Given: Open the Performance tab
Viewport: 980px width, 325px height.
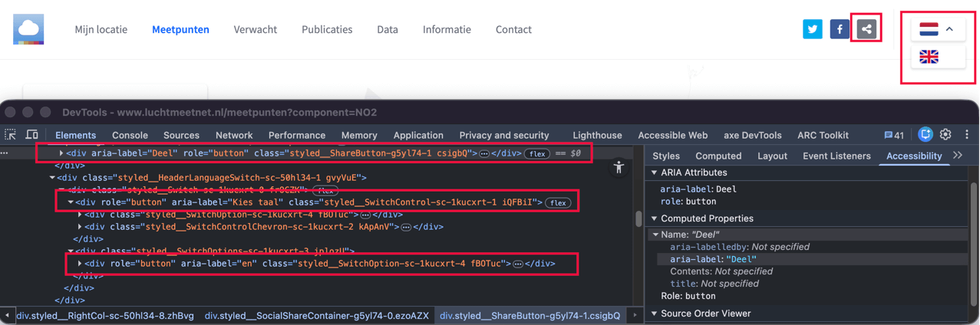Looking at the screenshot, I should (x=297, y=135).
